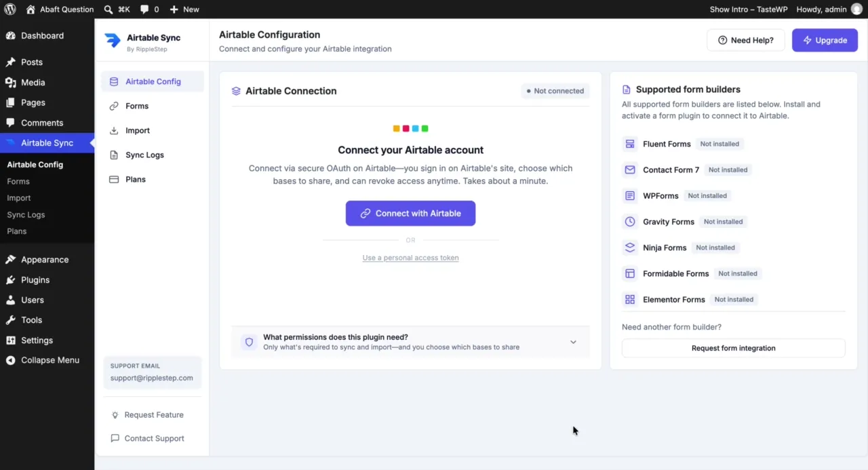
Task: Select Airtable Config database icon in plugin nav
Action: click(x=114, y=81)
